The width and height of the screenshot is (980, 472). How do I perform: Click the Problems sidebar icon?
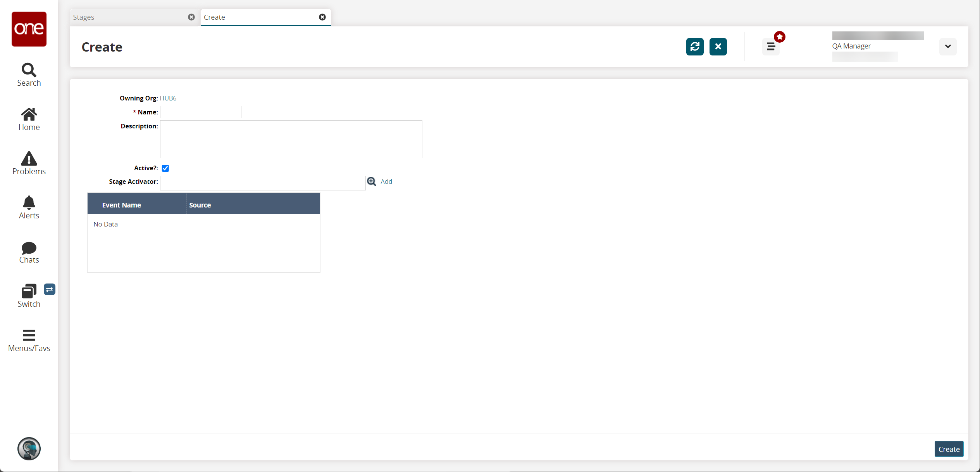click(29, 164)
